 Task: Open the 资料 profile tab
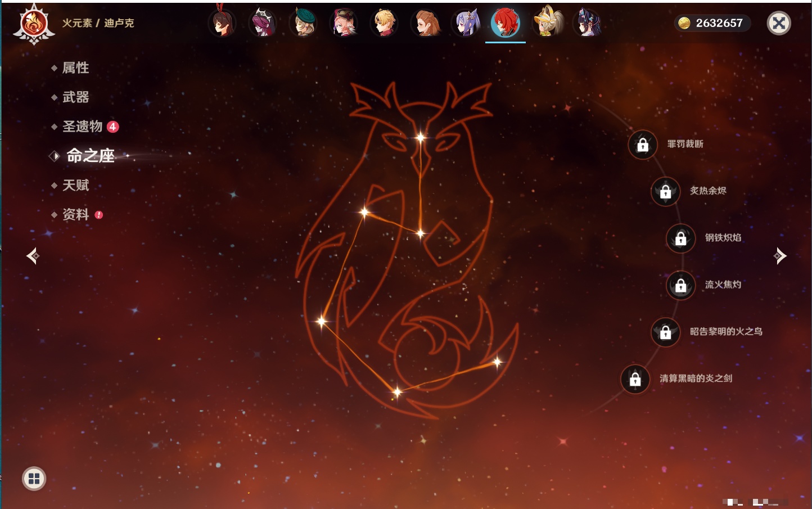click(x=75, y=214)
